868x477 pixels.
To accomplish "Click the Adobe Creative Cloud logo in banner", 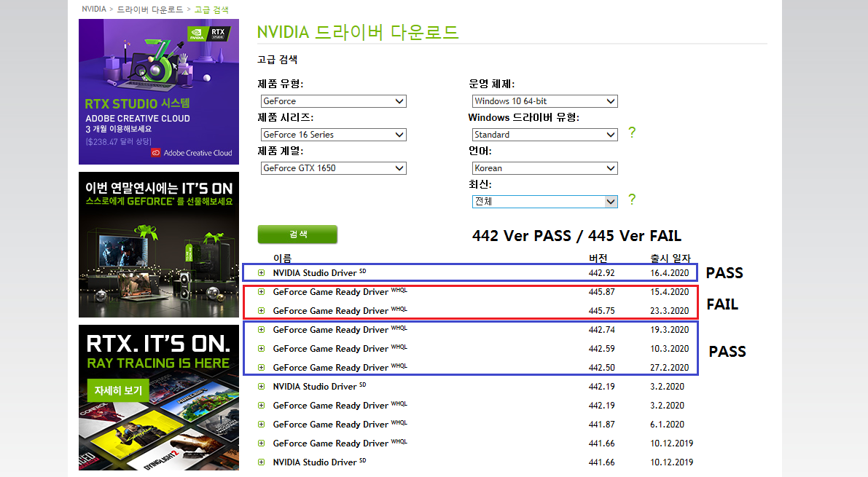I will pyautogui.click(x=192, y=153).
